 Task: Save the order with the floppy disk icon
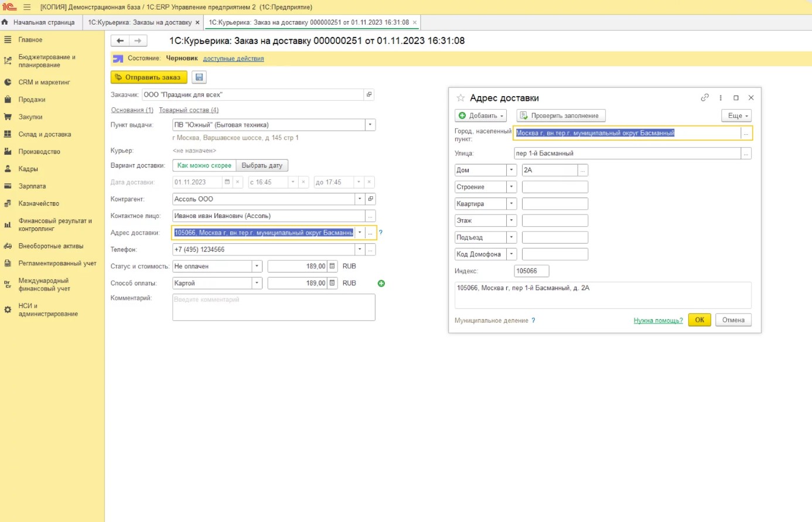tap(199, 77)
